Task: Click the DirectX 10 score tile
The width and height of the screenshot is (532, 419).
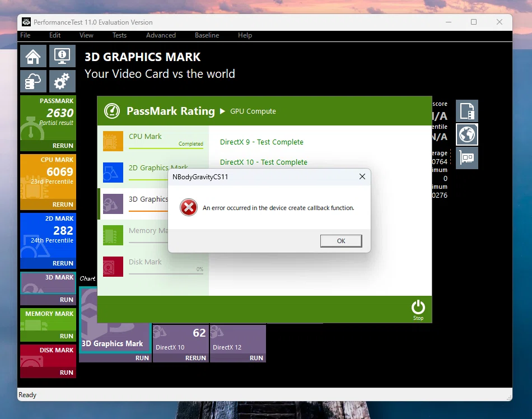Action: click(x=181, y=338)
